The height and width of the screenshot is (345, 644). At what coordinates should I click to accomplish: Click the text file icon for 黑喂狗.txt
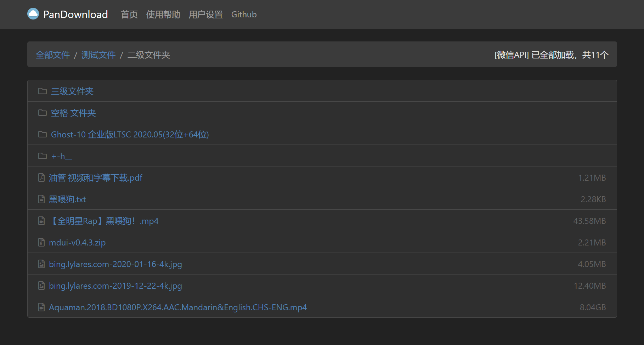(x=41, y=199)
